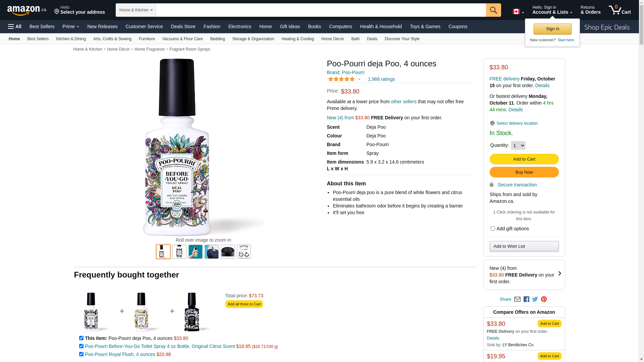Image resolution: width=644 pixels, height=362 pixels.
Task: Share via Facebook icon
Action: pos(526,299)
